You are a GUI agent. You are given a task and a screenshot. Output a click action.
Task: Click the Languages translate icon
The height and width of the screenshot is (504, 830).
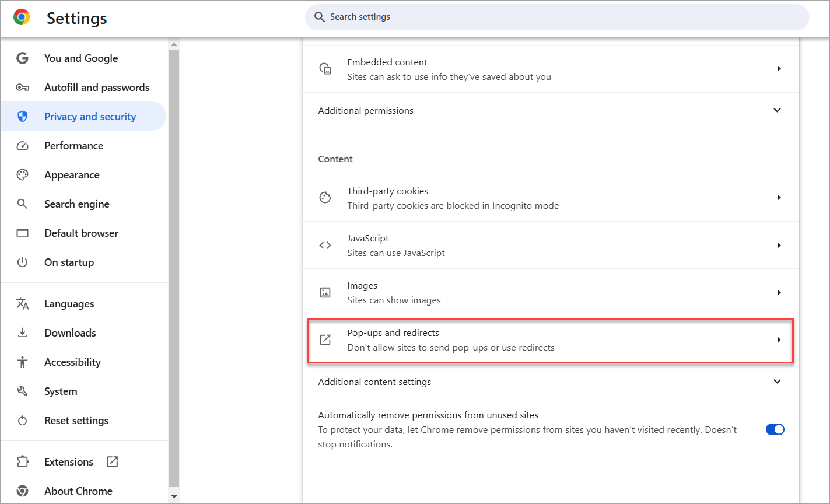coord(22,304)
